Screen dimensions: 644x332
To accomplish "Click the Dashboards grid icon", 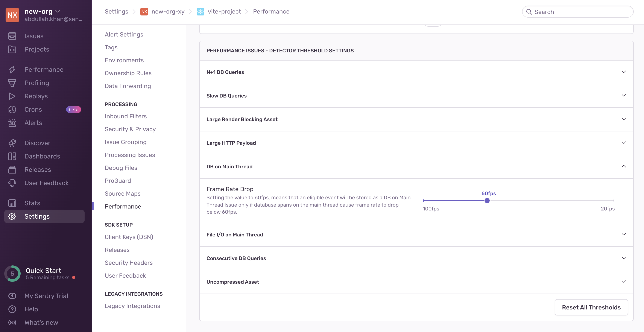I will pyautogui.click(x=12, y=156).
